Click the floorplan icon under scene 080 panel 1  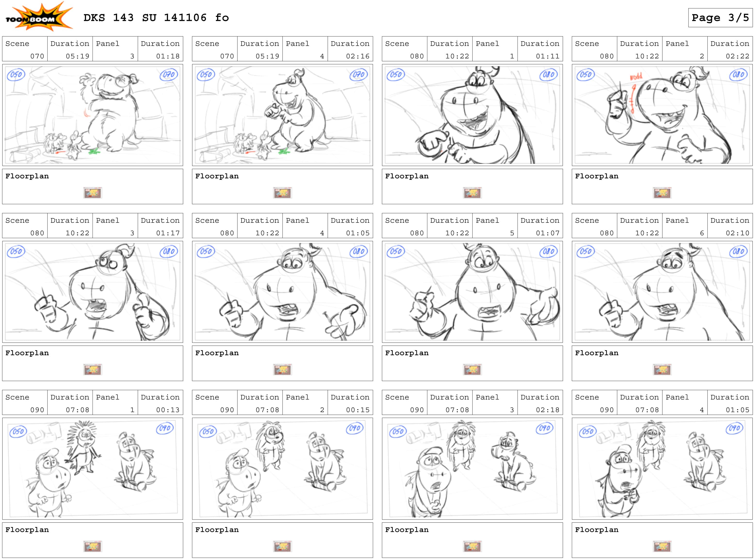click(x=472, y=193)
